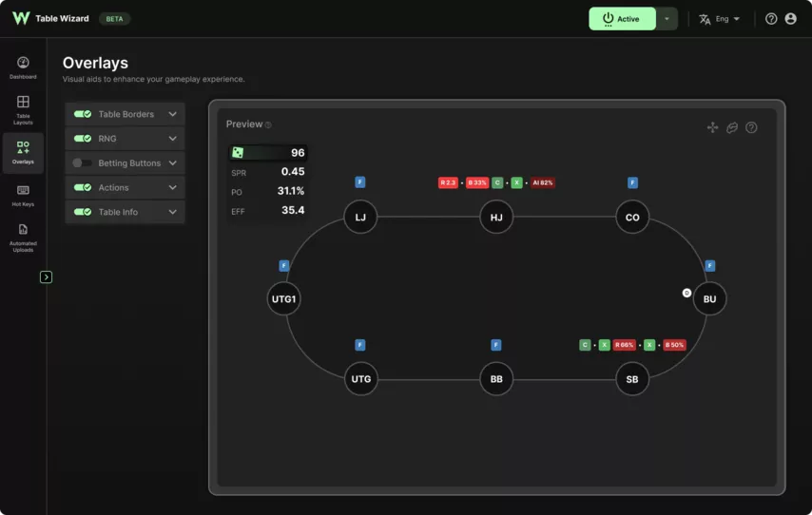Open the Eng language dropdown
812x515 pixels.
pos(719,19)
